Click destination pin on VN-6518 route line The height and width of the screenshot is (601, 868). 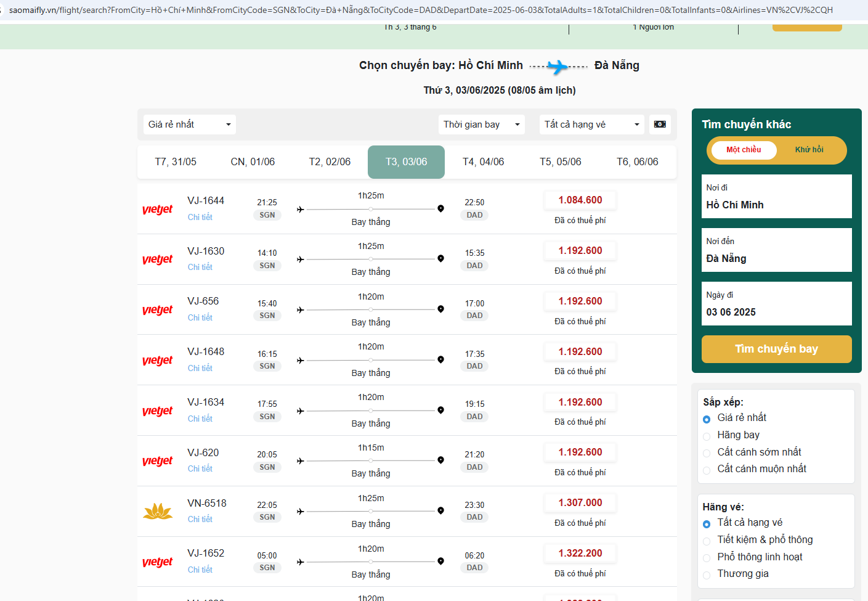(440, 510)
